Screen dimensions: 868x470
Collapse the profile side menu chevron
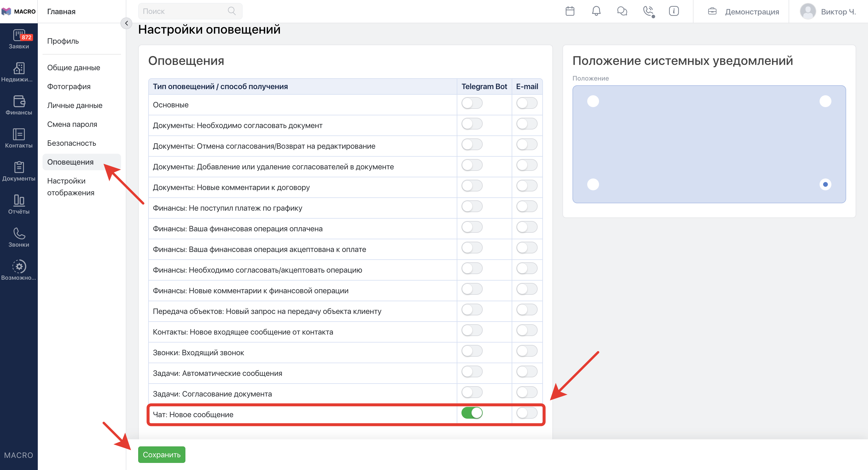126,23
